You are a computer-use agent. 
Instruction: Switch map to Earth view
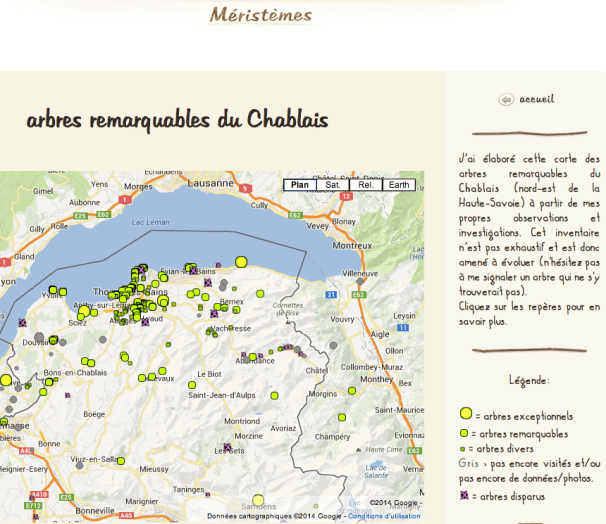click(x=399, y=185)
